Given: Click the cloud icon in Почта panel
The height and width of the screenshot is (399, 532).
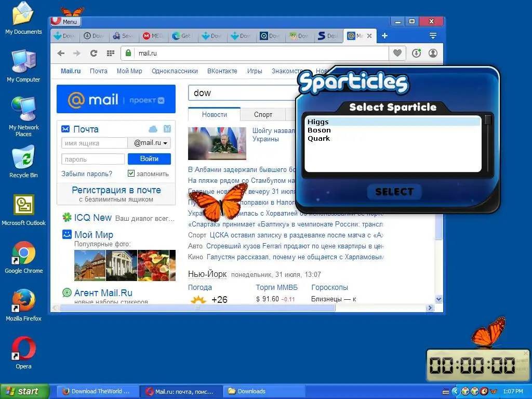Looking at the screenshot, I should 153,129.
